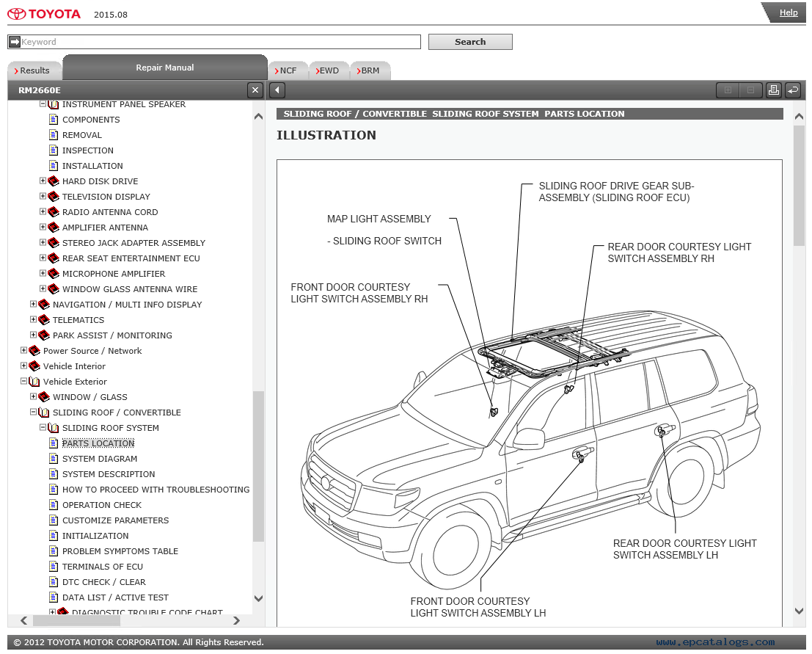Open DATA LIST / ACTIVE TEST page
The height and width of the screenshot is (654, 812).
pos(115,597)
